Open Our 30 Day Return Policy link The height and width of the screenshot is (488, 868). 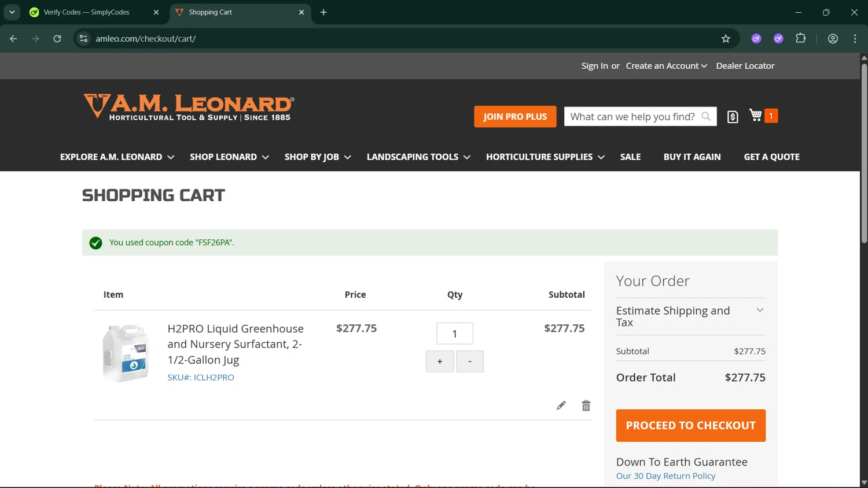(x=665, y=476)
